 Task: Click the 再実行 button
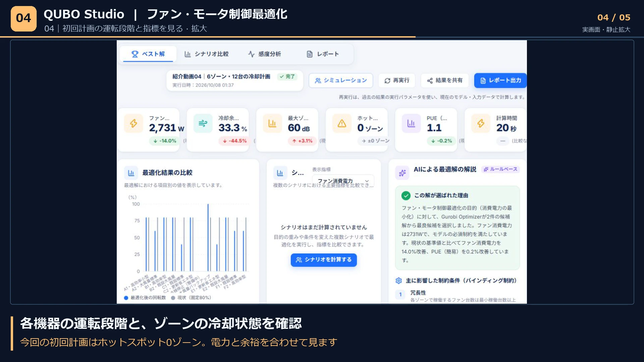click(397, 80)
